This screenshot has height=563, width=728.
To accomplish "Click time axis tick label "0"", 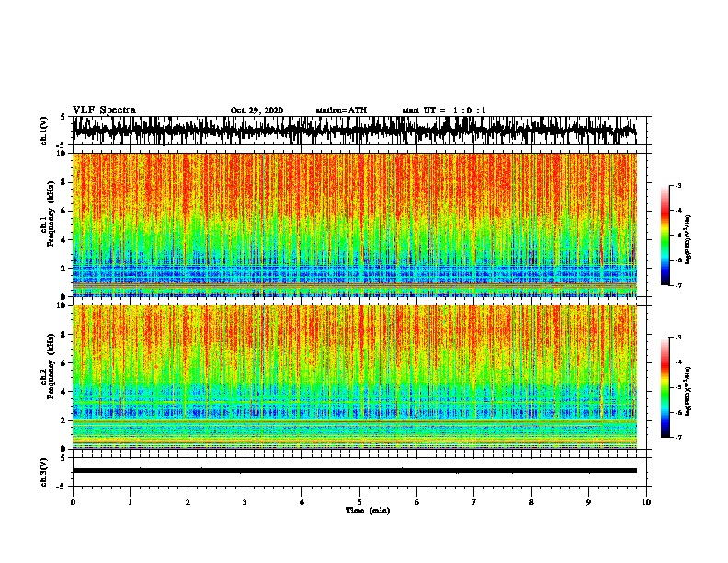I will point(73,502).
